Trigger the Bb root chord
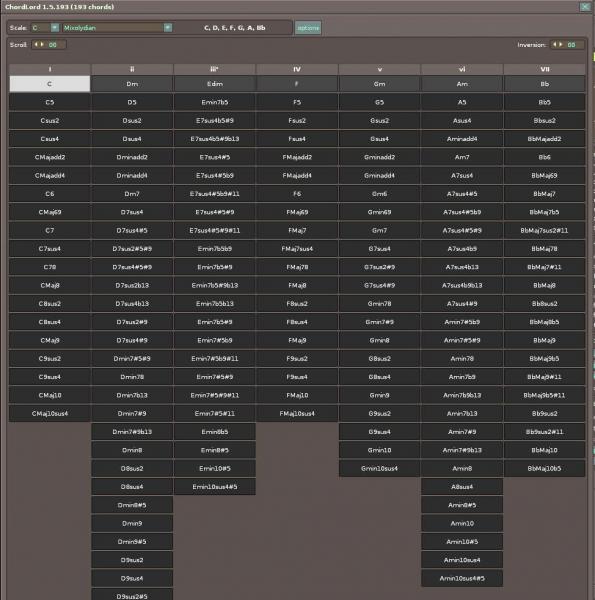The image size is (595, 600). (x=544, y=84)
